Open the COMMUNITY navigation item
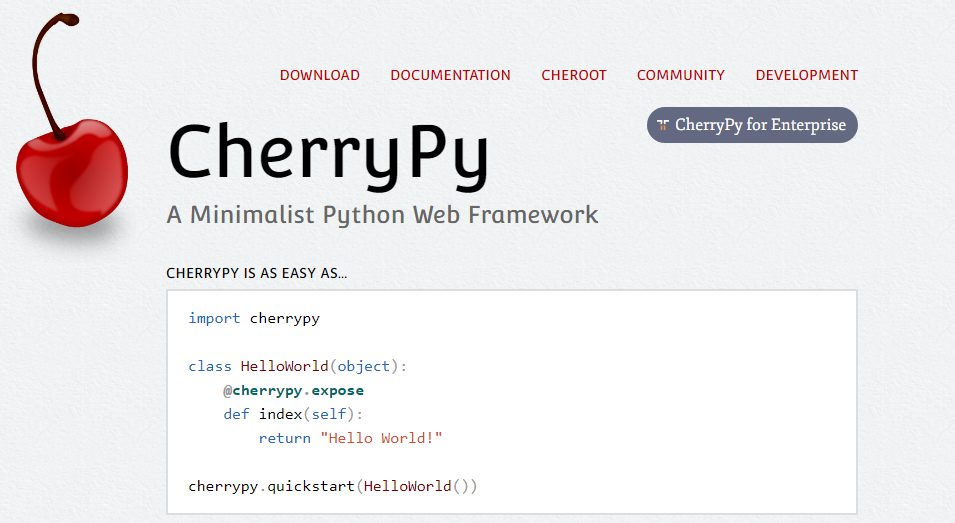 point(680,75)
